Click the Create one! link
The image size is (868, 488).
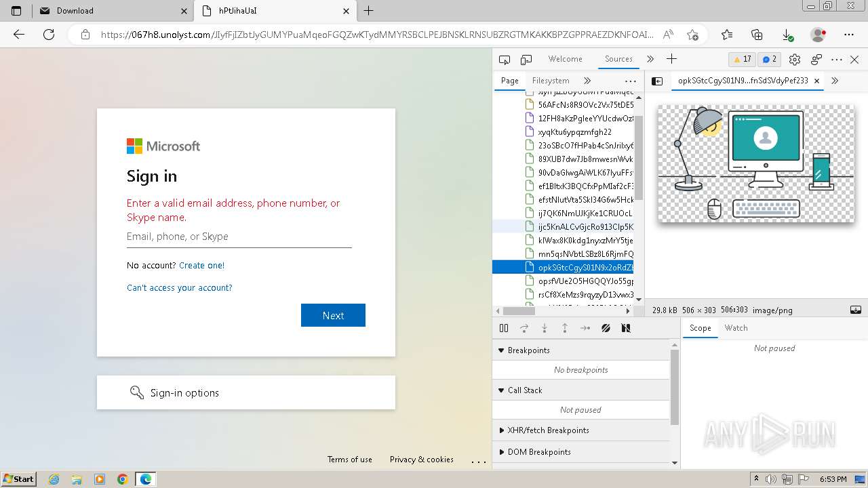click(201, 266)
